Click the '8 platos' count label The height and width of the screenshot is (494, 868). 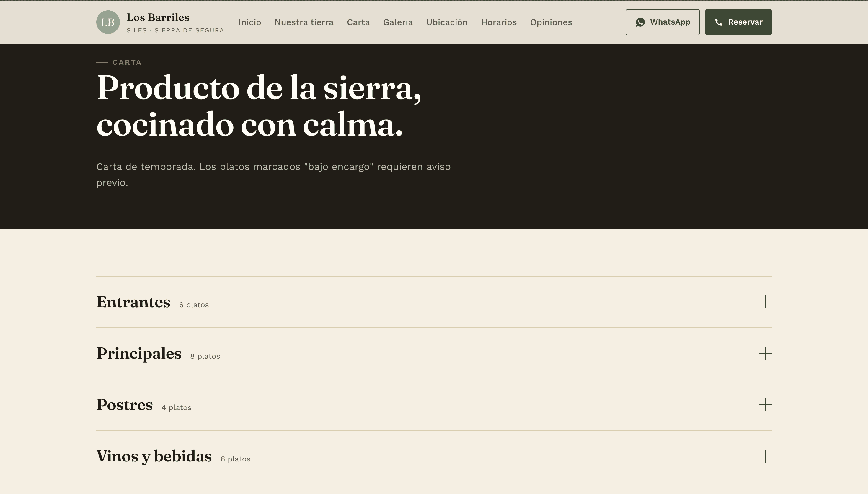point(205,356)
